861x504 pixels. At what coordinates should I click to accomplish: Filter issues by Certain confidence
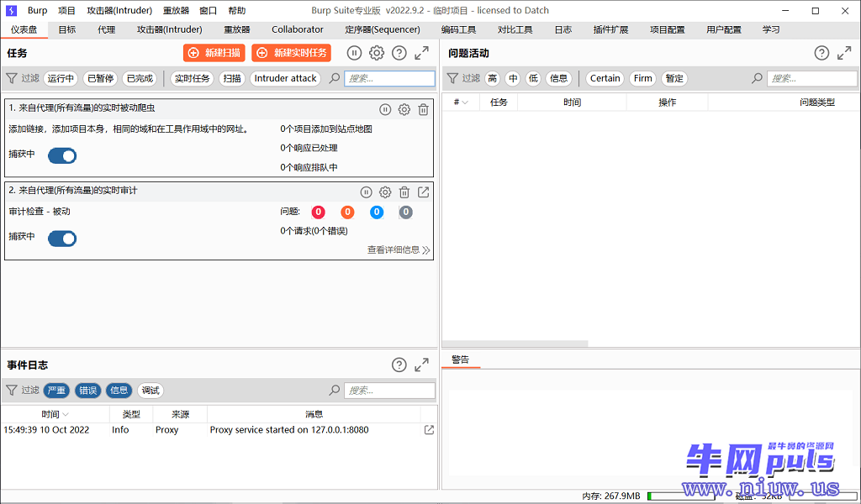click(605, 78)
